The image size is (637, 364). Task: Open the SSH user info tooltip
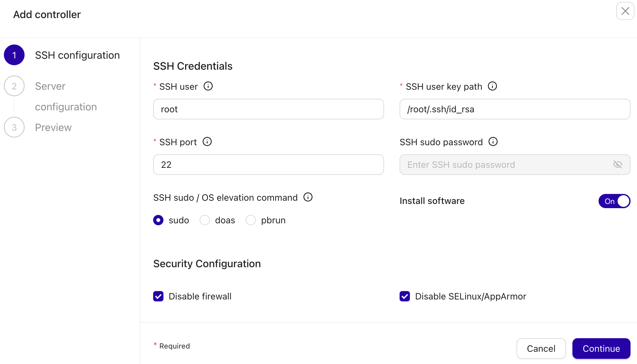(x=208, y=86)
